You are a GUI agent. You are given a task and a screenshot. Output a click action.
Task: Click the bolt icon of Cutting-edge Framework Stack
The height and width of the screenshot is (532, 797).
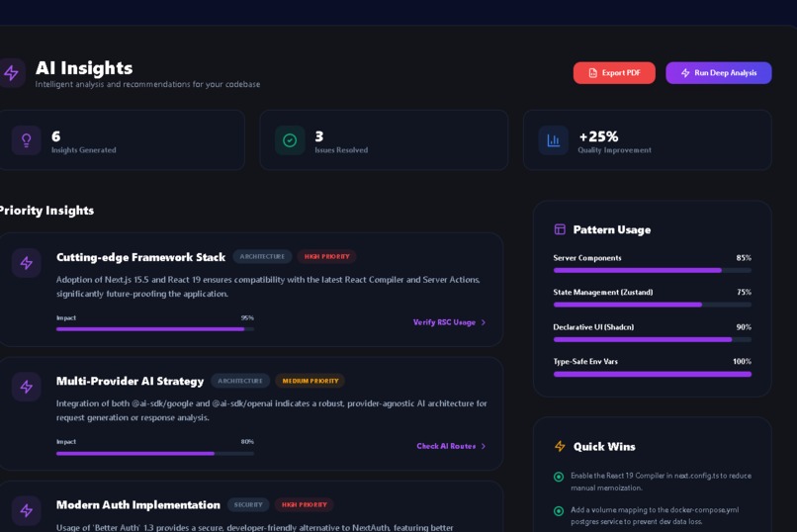point(27,263)
